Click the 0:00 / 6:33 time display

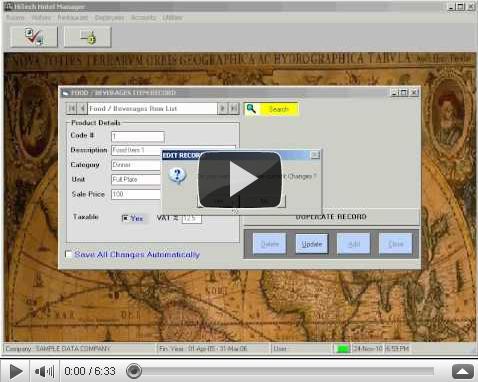(90, 371)
